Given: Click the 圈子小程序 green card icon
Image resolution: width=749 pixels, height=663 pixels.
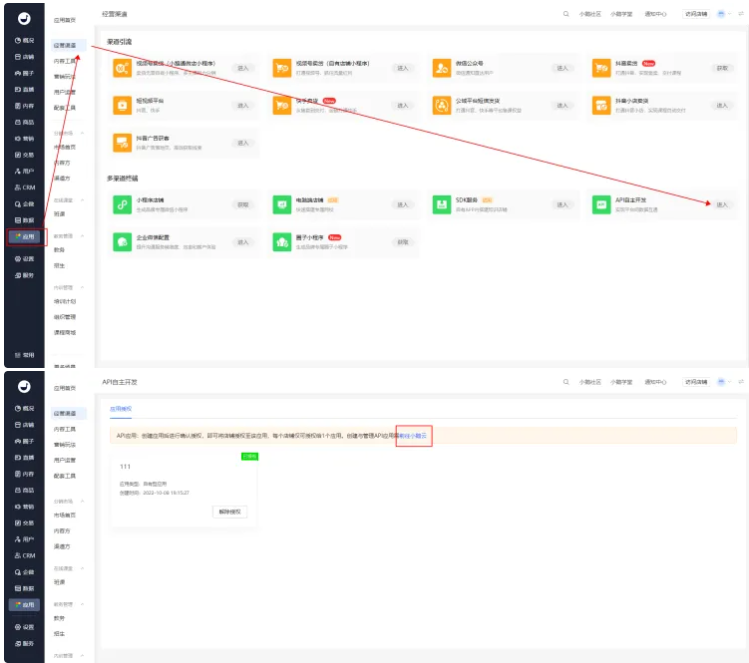Looking at the screenshot, I should click(x=282, y=242).
